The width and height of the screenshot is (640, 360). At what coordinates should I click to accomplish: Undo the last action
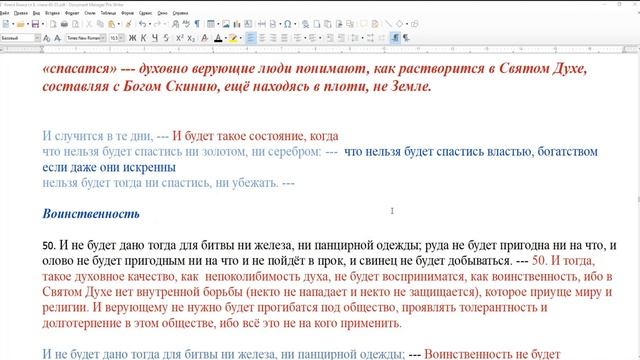pos(142,24)
